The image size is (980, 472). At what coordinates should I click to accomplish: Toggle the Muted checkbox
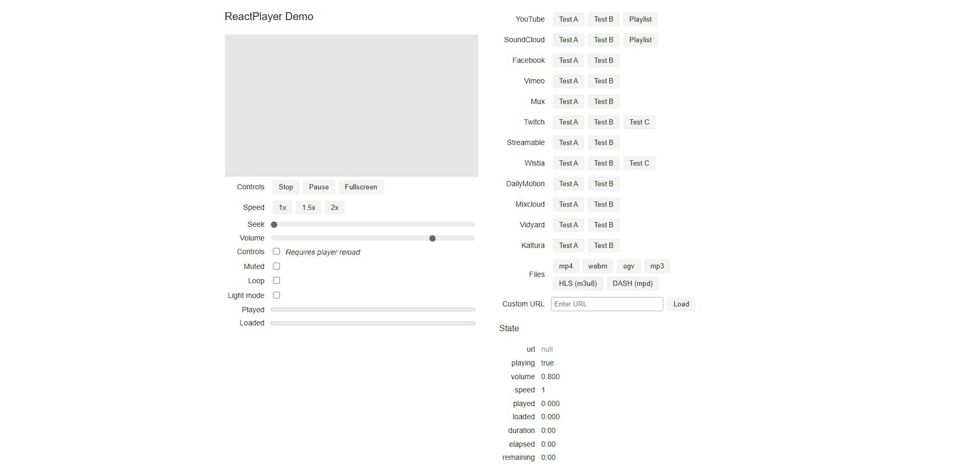[x=276, y=265]
